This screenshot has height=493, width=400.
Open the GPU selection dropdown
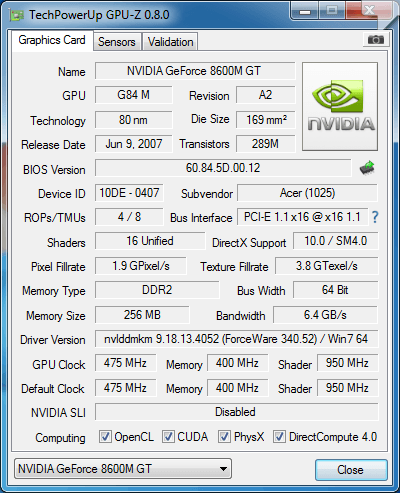pyautogui.click(x=123, y=469)
